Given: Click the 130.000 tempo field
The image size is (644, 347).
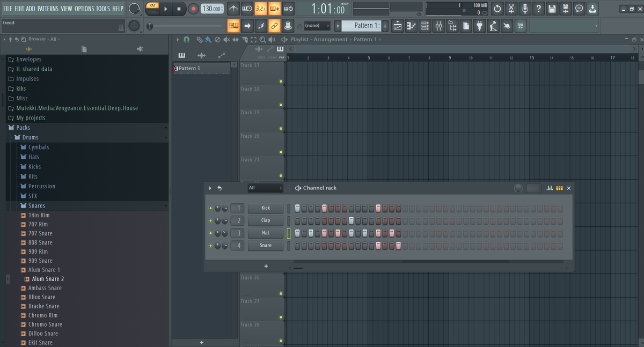Looking at the screenshot, I should (213, 9).
